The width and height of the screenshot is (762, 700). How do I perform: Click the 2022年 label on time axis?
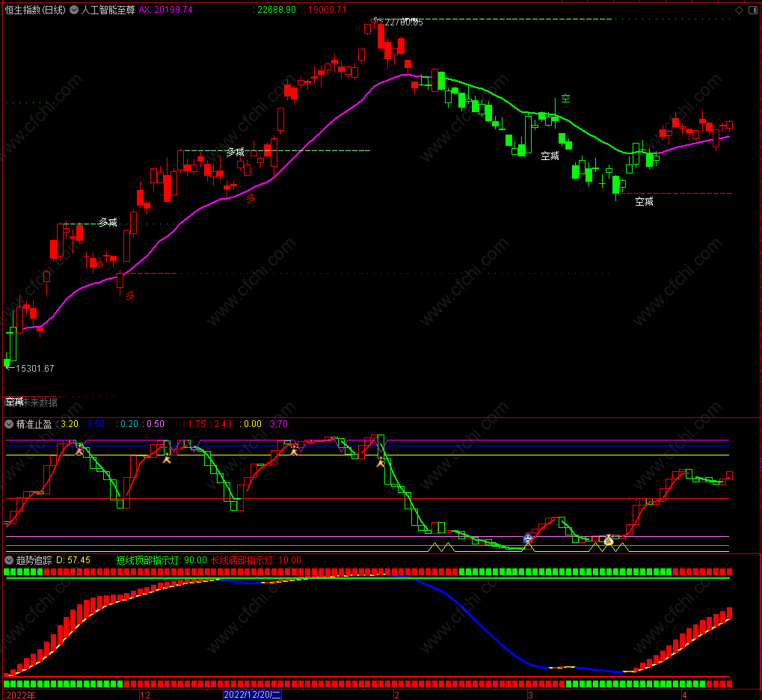tap(20, 695)
